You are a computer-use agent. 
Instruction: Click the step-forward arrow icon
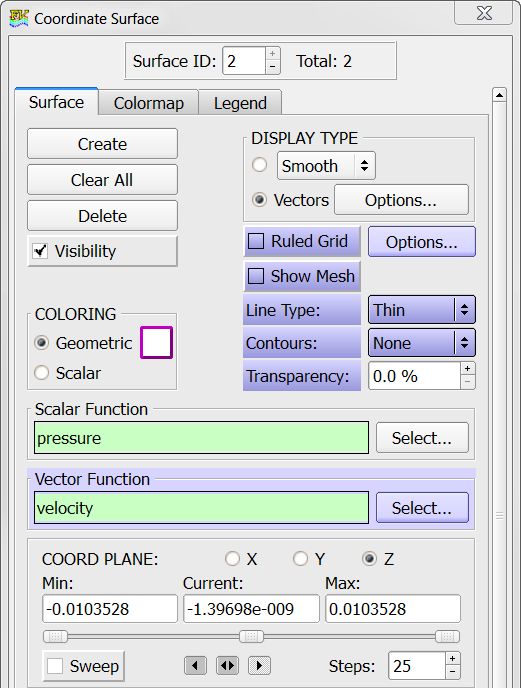pyautogui.click(x=259, y=666)
